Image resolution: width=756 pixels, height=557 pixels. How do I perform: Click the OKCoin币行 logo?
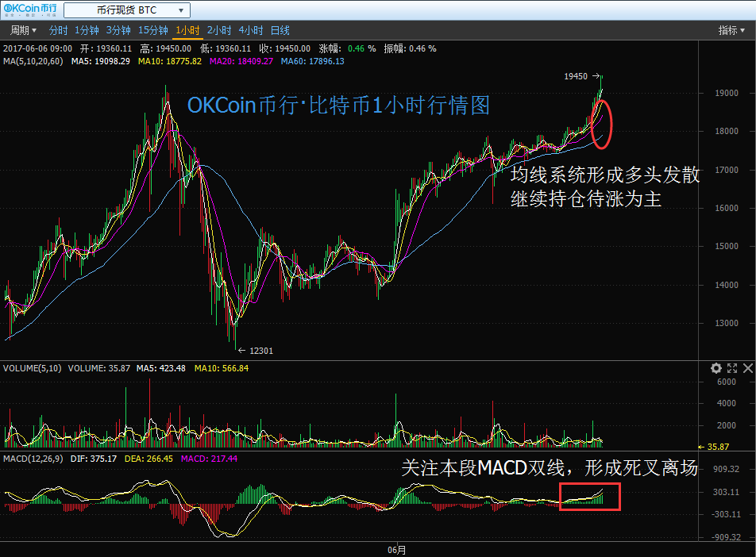(30, 10)
